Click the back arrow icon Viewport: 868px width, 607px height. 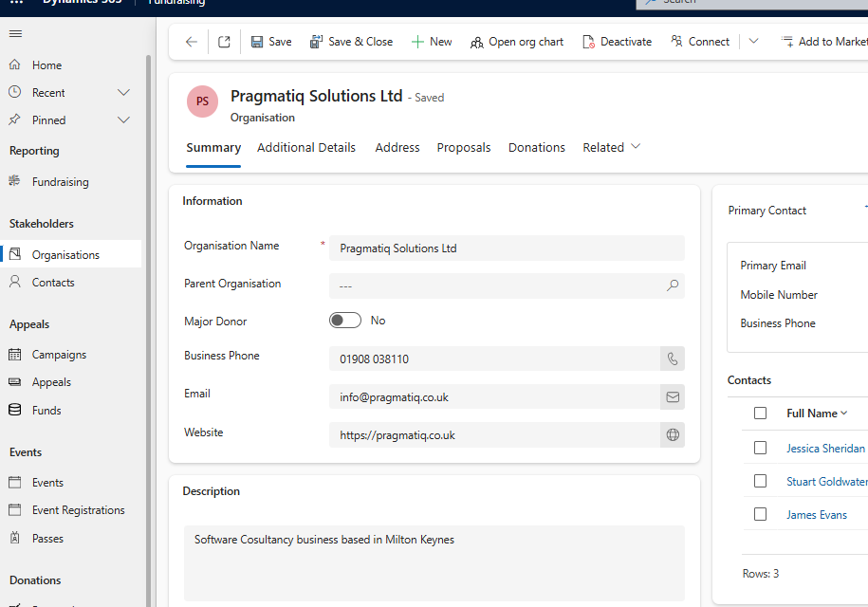pyautogui.click(x=192, y=42)
